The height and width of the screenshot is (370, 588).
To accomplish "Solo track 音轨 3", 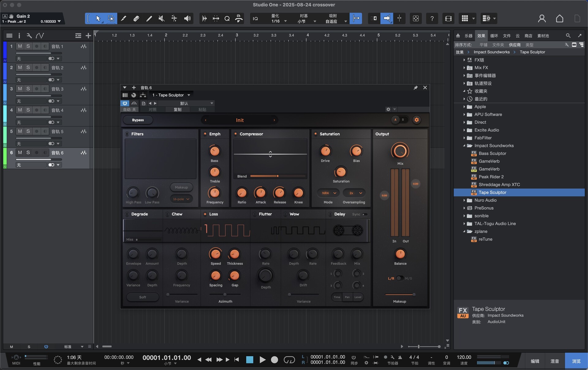I will (28, 89).
